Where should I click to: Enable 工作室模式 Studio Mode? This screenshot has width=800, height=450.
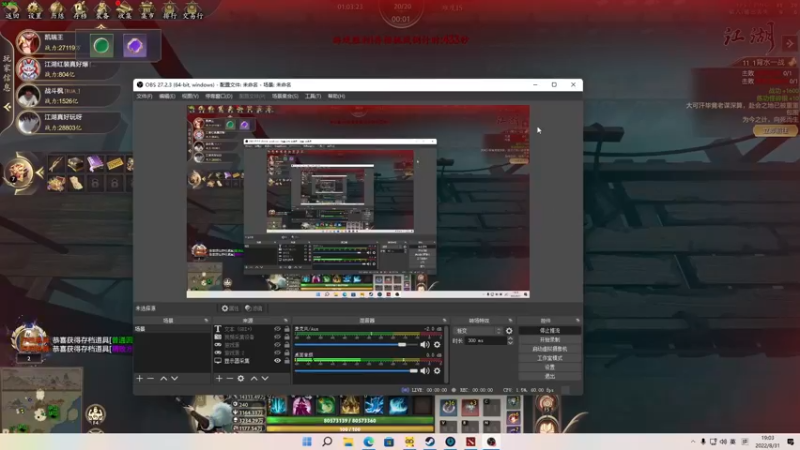click(549, 358)
